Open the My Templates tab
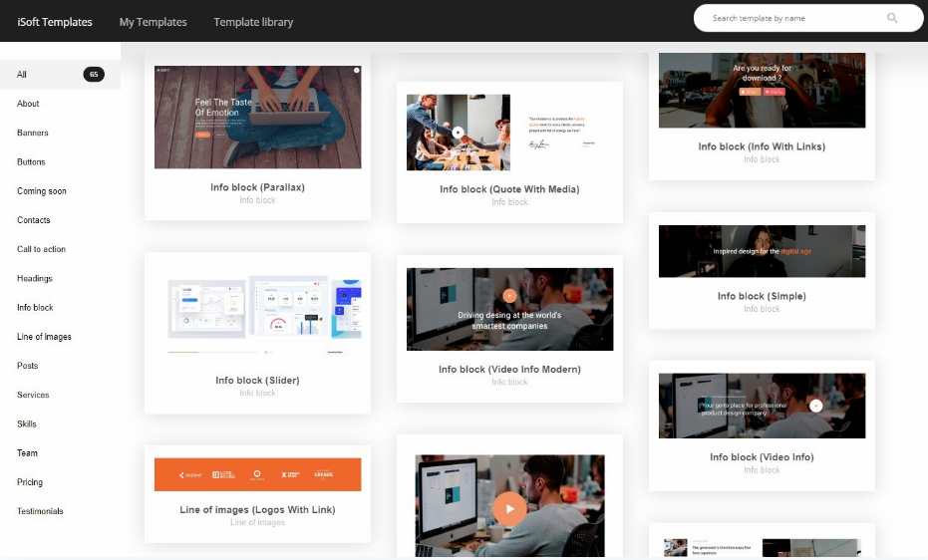 (x=153, y=22)
